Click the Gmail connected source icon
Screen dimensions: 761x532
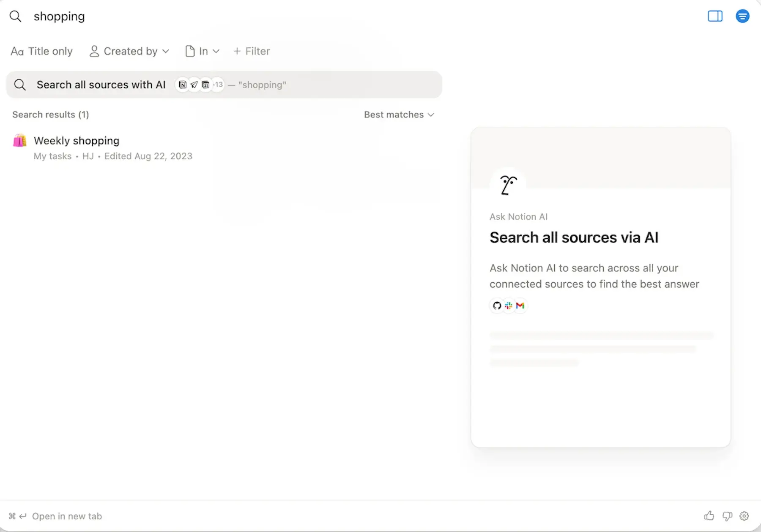520,306
